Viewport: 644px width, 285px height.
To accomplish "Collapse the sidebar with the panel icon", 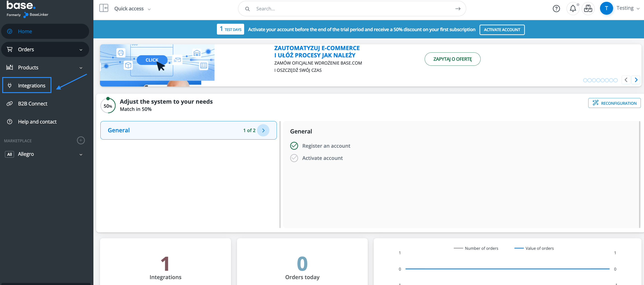I will coord(104,8).
